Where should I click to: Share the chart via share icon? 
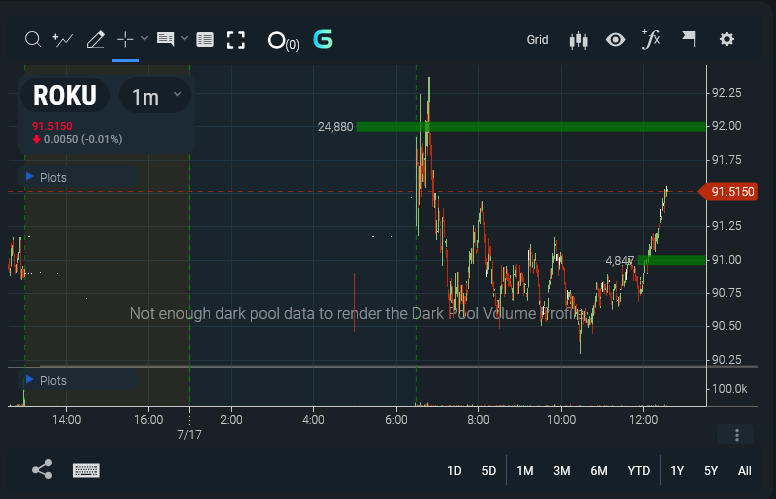click(42, 469)
